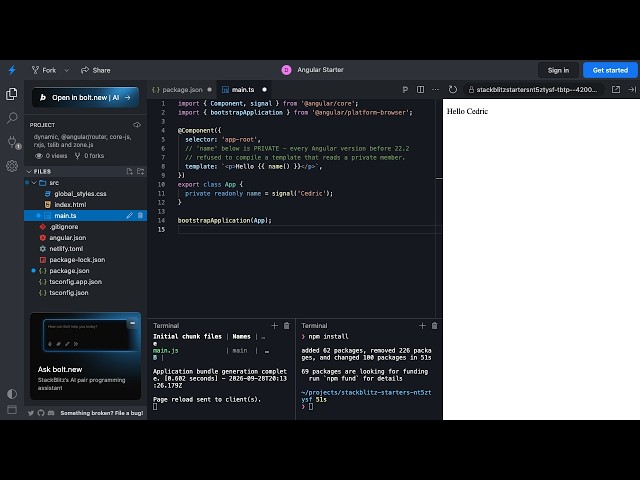Open global_styles.css in file tree
The image size is (640, 480).
pyautogui.click(x=80, y=193)
